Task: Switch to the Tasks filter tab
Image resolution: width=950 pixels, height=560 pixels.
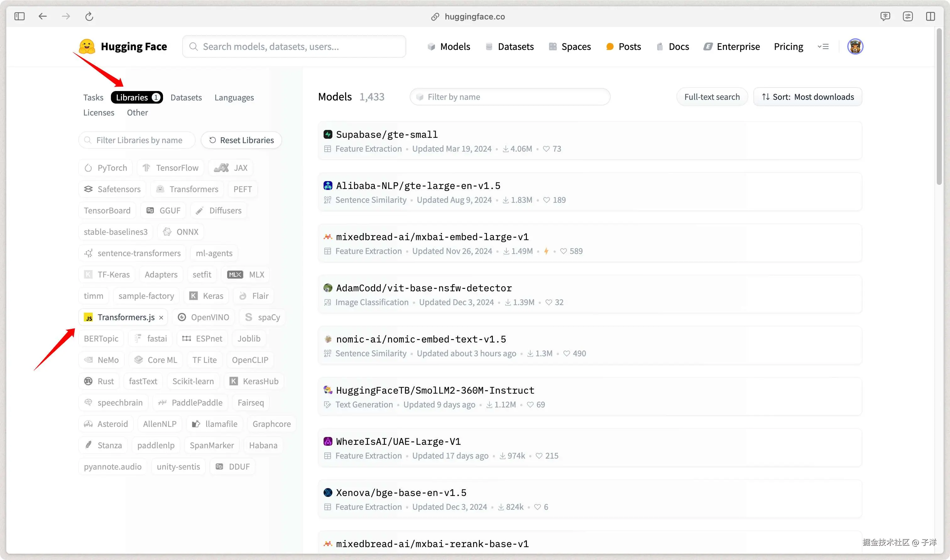Action: coord(93,97)
